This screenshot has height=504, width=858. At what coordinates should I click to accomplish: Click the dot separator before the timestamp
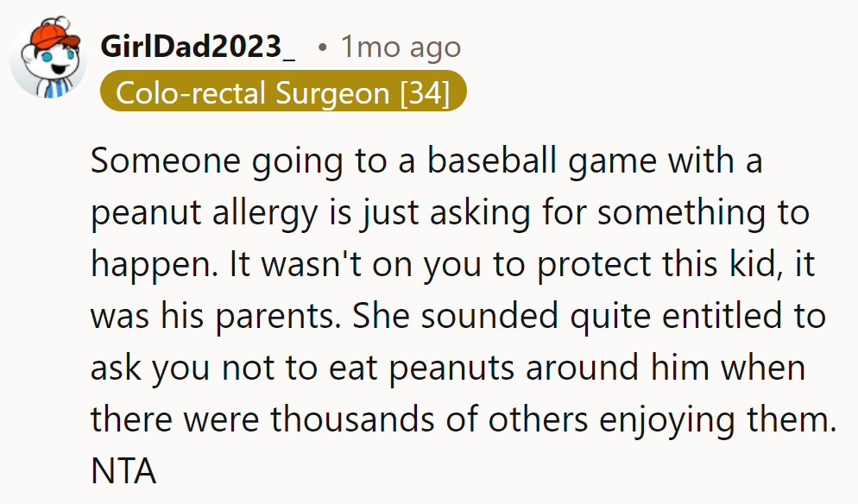(x=321, y=47)
